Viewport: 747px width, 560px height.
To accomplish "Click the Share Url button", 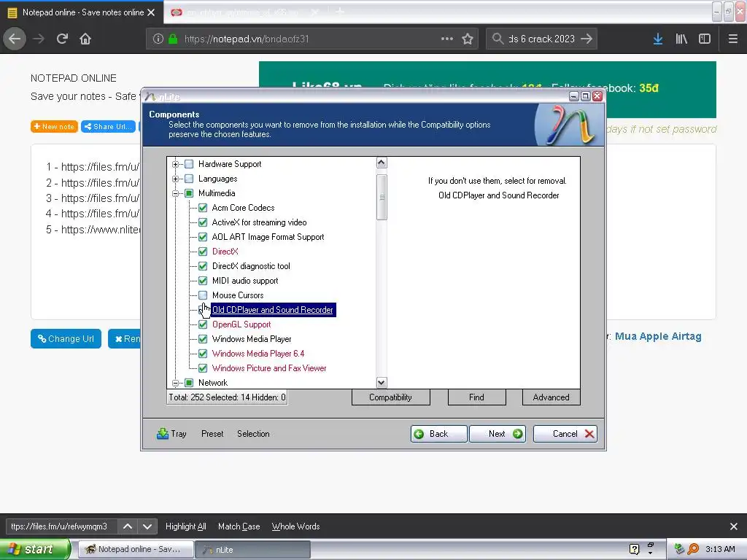I will (108, 127).
